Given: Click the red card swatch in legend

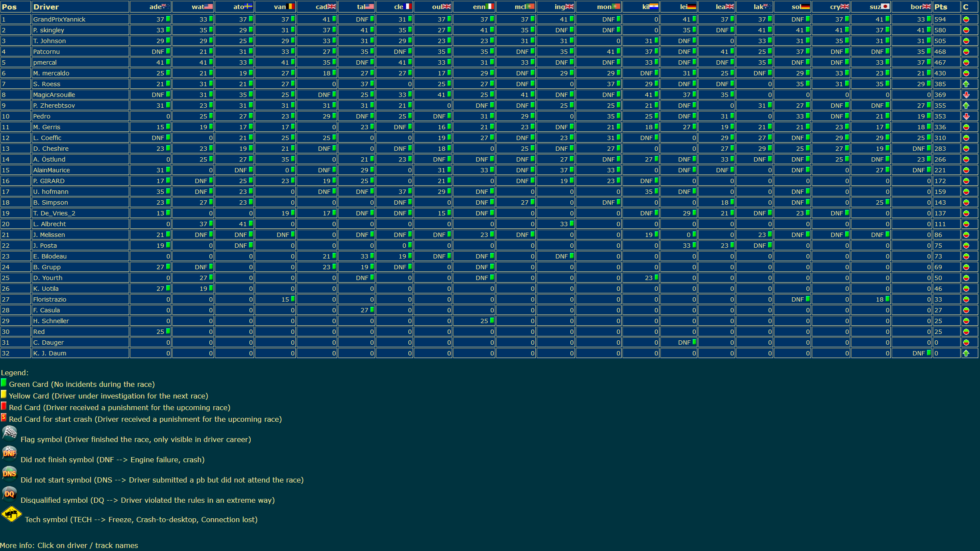Looking at the screenshot, I should coord(3,406).
